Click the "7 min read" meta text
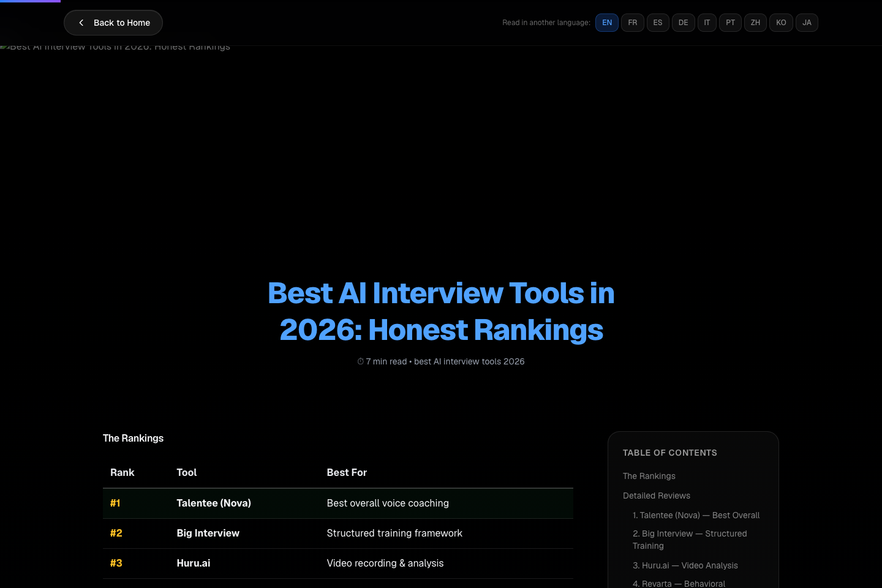Screen dimensions: 882x588 point(386,361)
